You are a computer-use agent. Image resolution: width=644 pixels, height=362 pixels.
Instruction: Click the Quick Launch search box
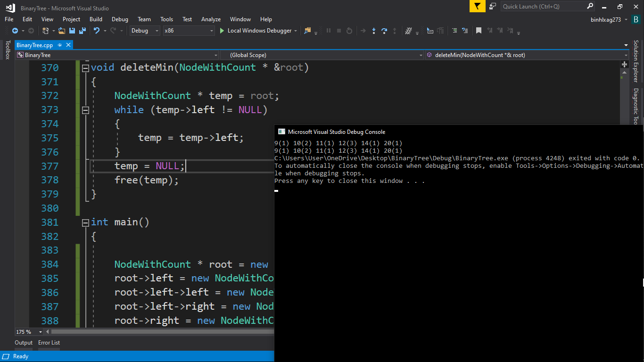point(543,6)
